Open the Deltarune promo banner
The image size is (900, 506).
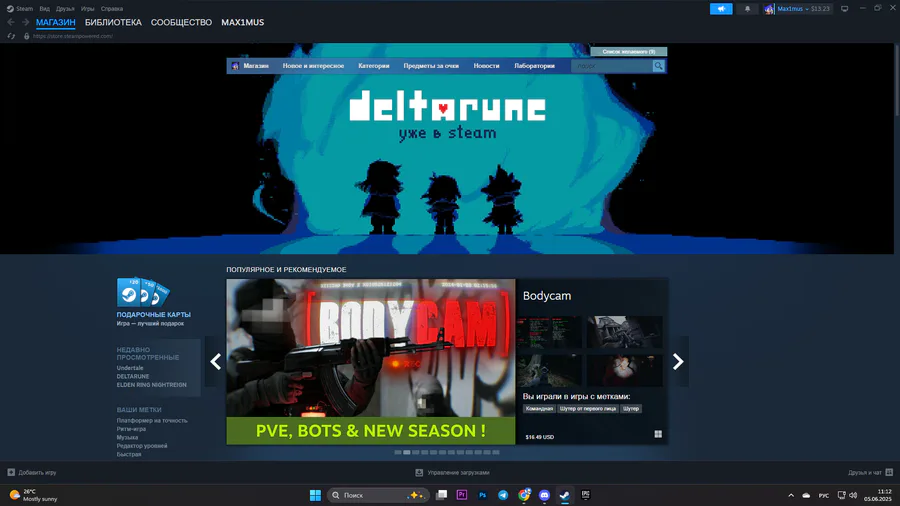[x=447, y=149]
